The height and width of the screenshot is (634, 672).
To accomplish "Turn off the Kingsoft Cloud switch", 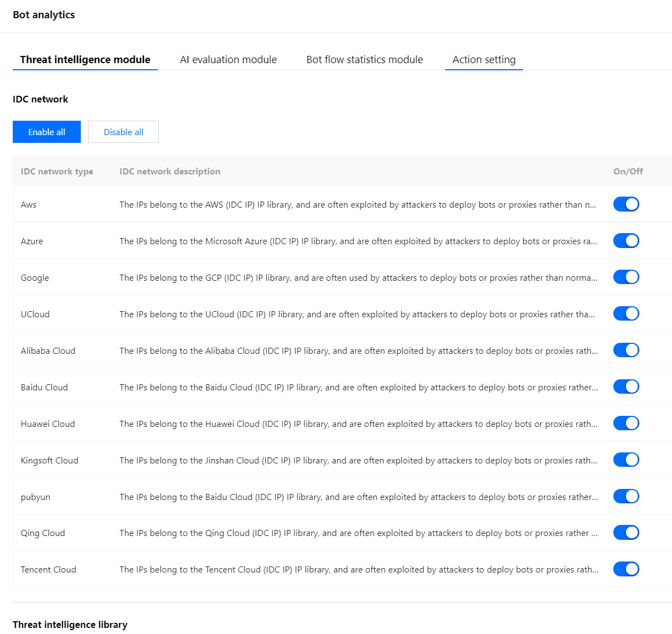I will (x=626, y=460).
